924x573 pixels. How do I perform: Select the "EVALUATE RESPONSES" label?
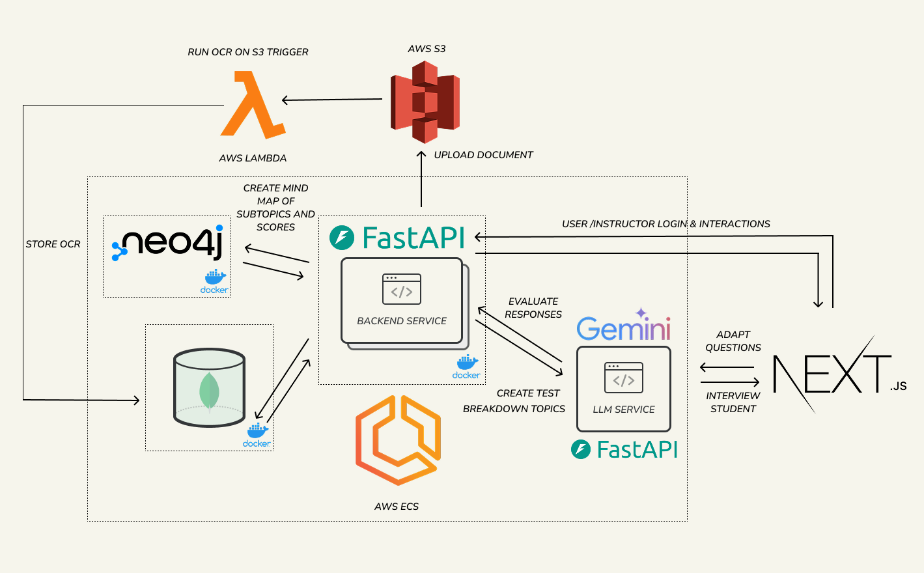533,308
